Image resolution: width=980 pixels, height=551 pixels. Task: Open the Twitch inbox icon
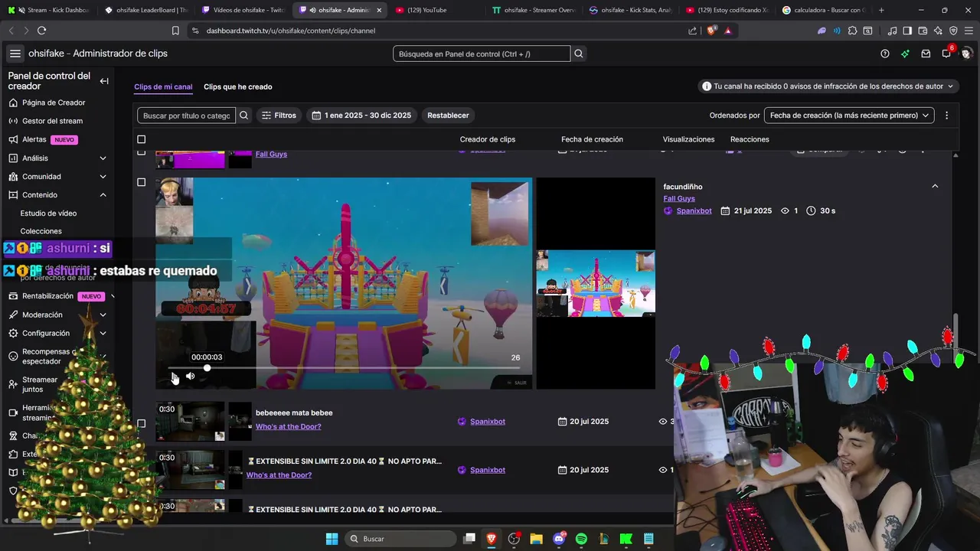coord(926,54)
